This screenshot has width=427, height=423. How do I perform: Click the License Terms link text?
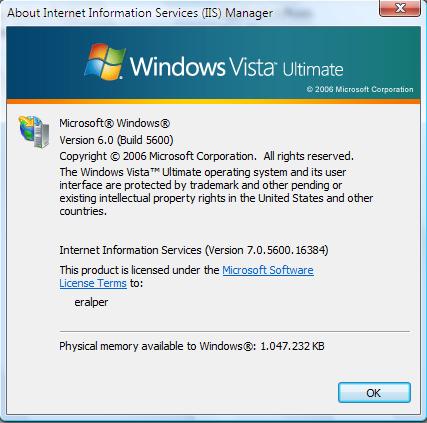[93, 283]
